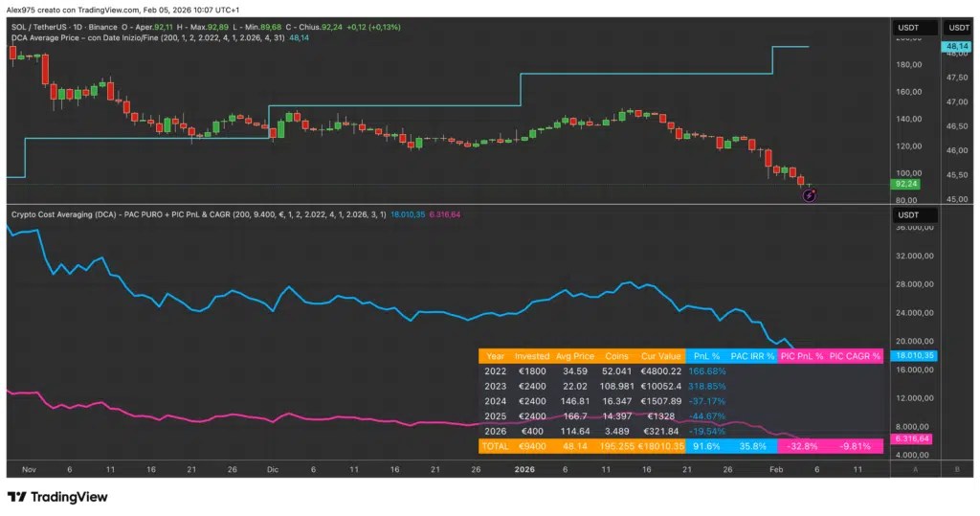Click the €10052.4 current value cell
Screen dimensions: 980x516
660,386
